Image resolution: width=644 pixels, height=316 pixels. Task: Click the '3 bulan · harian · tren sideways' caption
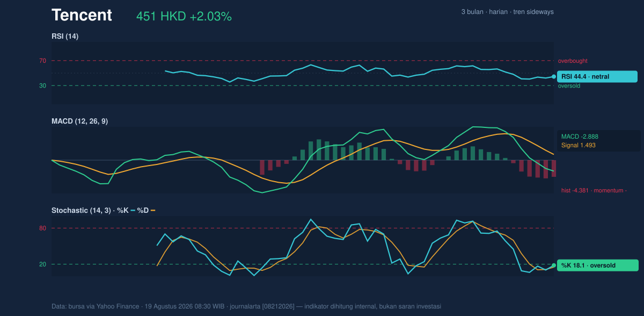[507, 12]
